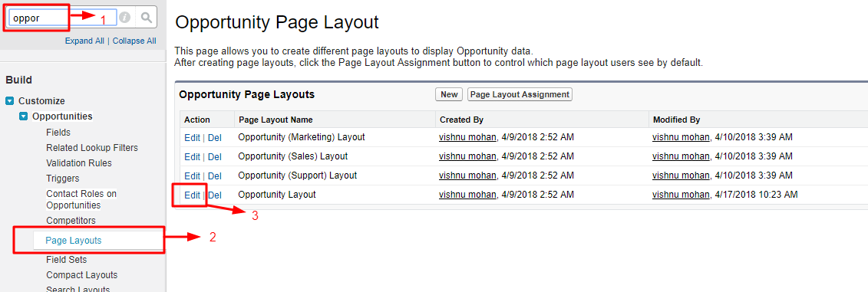Edit the plain Opportunity Layout row

pos(192,195)
